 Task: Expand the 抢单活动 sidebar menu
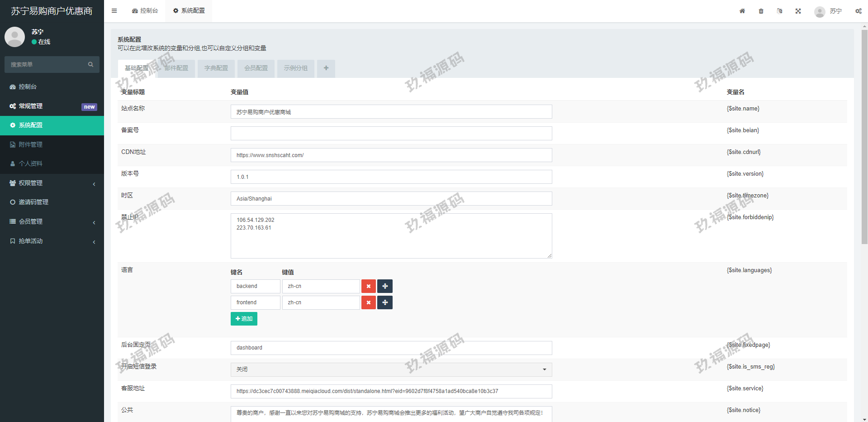pyautogui.click(x=52, y=241)
